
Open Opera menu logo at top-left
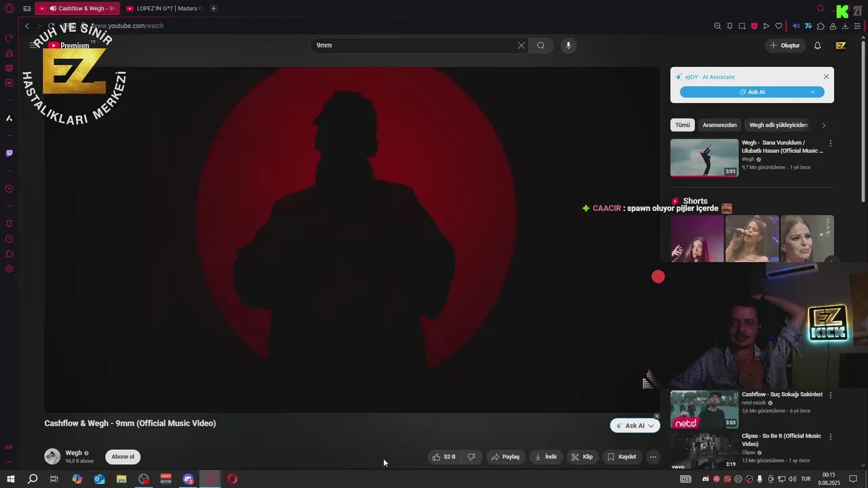coord(9,8)
